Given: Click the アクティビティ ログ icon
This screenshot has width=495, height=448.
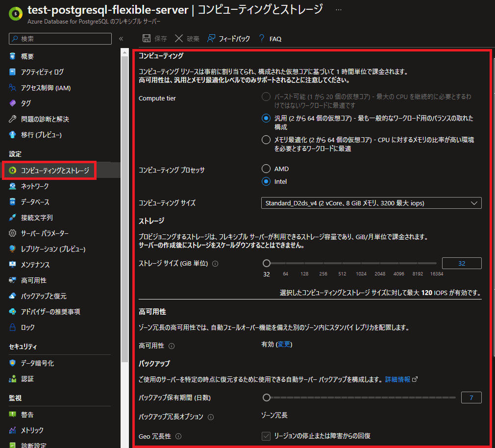Looking at the screenshot, I should point(12,72).
